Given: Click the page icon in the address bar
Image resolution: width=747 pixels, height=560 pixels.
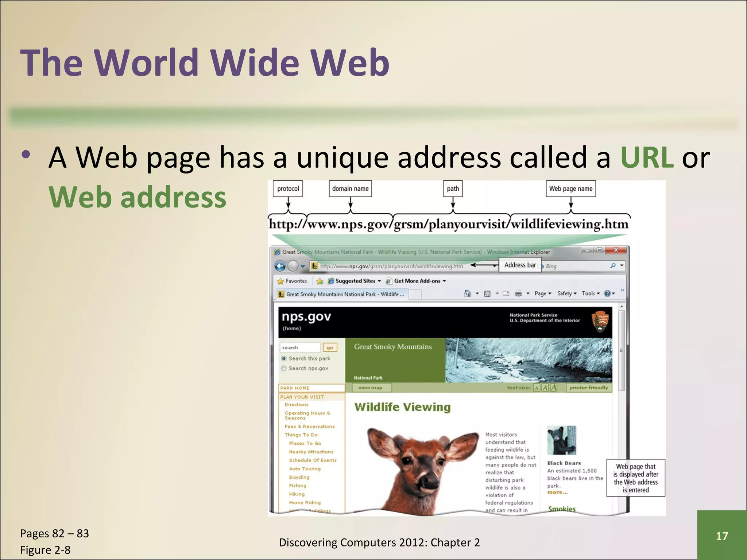Looking at the screenshot, I should [x=314, y=266].
